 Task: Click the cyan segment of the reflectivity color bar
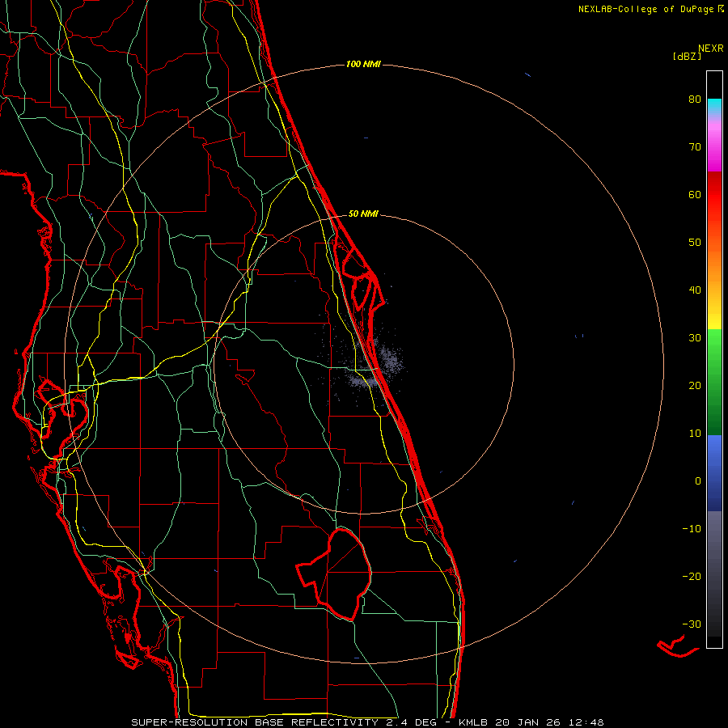[x=714, y=105]
